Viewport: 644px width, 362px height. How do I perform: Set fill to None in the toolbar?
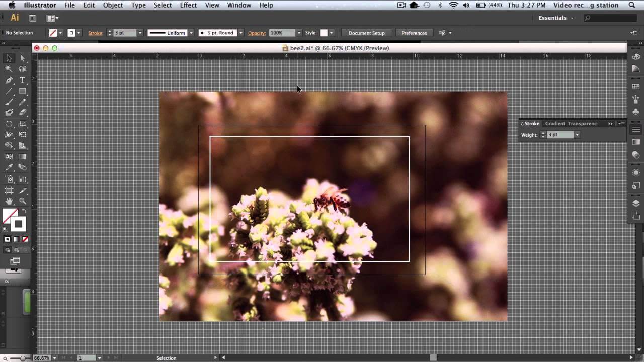click(x=24, y=239)
